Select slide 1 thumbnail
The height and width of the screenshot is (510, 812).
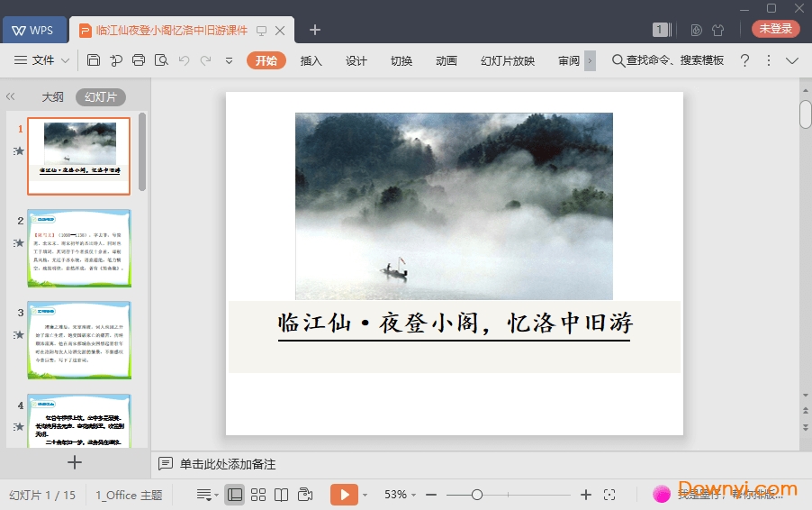pos(78,156)
